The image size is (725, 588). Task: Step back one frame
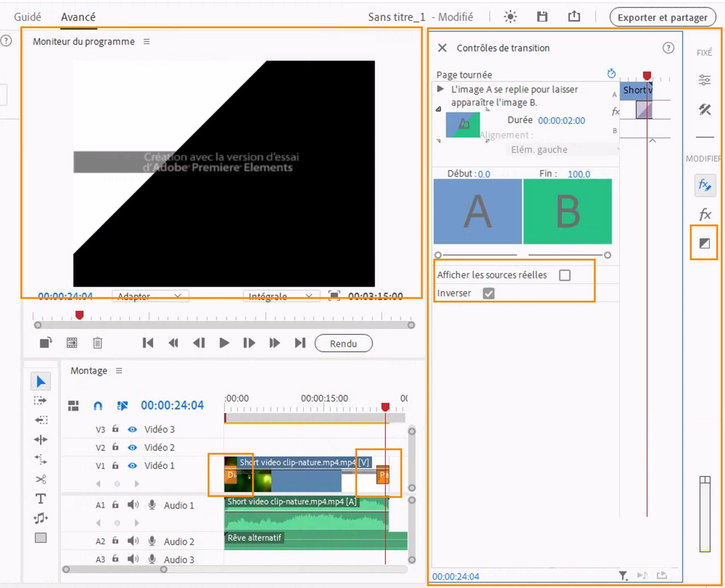pos(199,343)
